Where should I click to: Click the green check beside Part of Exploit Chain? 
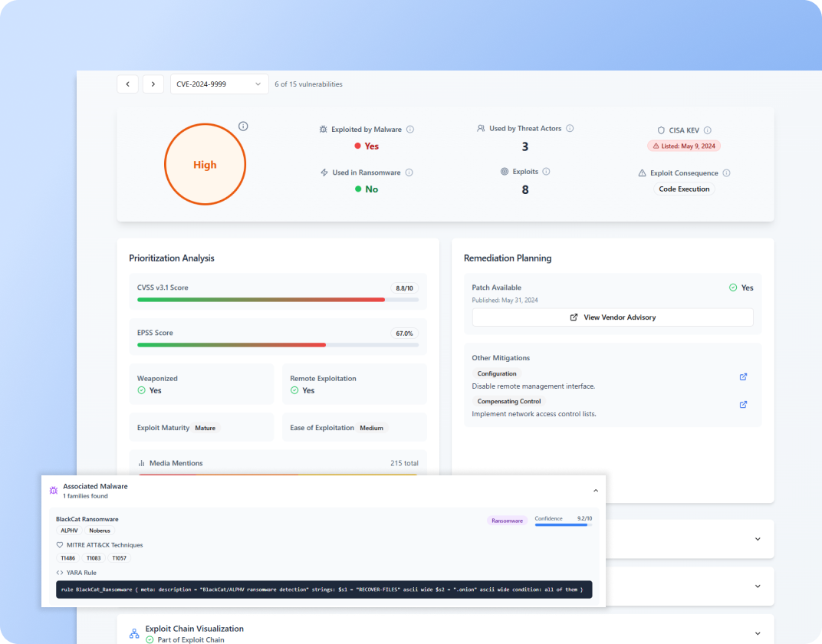(x=150, y=640)
